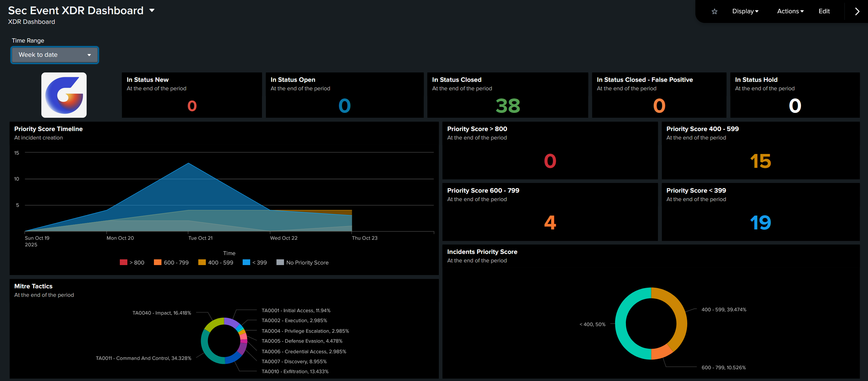
Task: Click the Mitre Tactics panel title
Action: pyautogui.click(x=33, y=286)
